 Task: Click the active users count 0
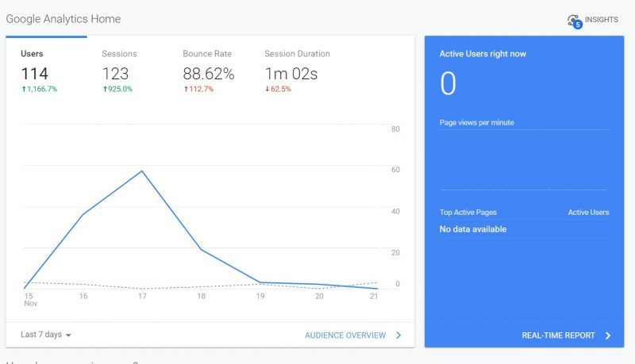448,83
